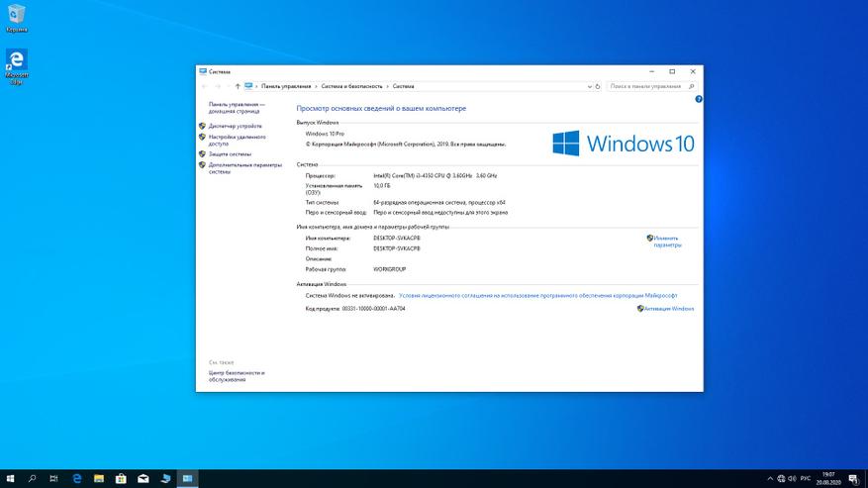The height and width of the screenshot is (488, 868).
Task: Focus the control panel search field
Action: pos(648,86)
